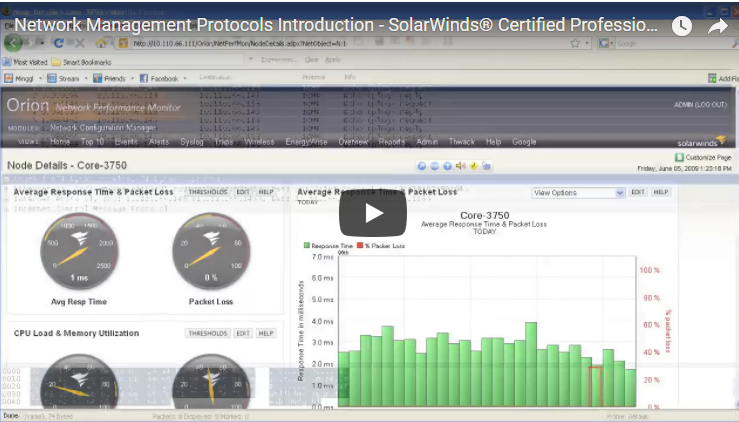Open the Top 10 view
This screenshot has height=422, width=739.
click(92, 141)
